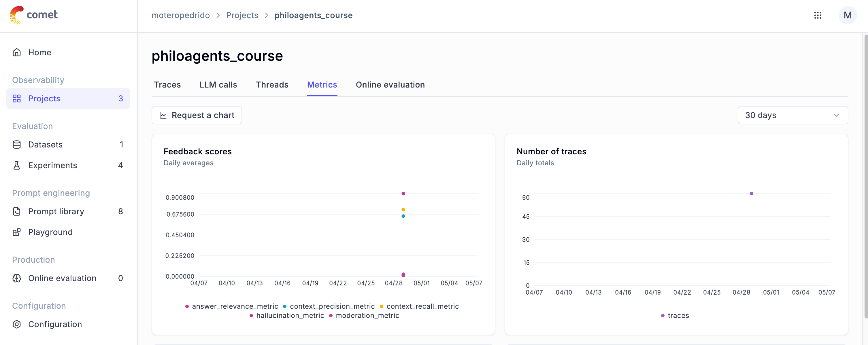Click the breadcrumb chevron after moteropedrido
The image size is (868, 345).
point(218,16)
